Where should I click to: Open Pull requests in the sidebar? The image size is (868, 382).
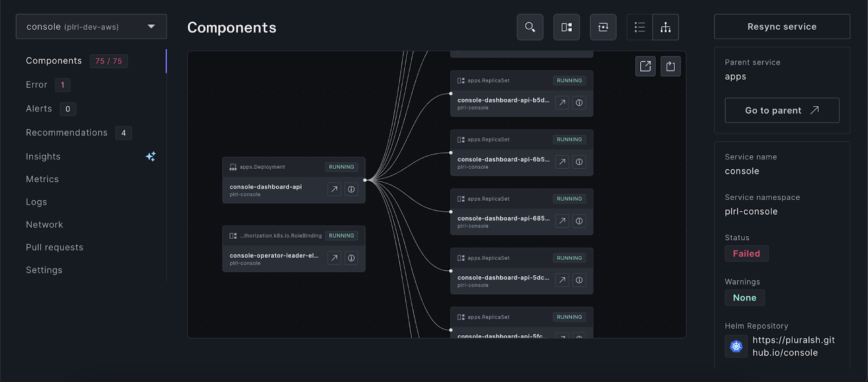coord(55,247)
